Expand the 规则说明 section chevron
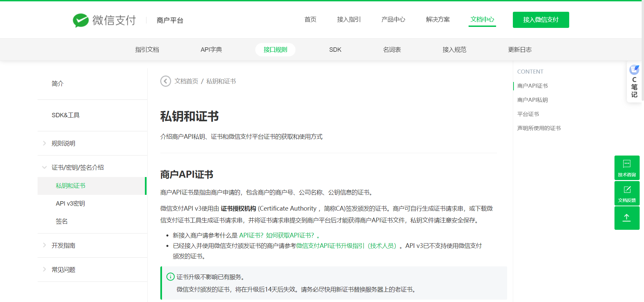 pos(44,143)
